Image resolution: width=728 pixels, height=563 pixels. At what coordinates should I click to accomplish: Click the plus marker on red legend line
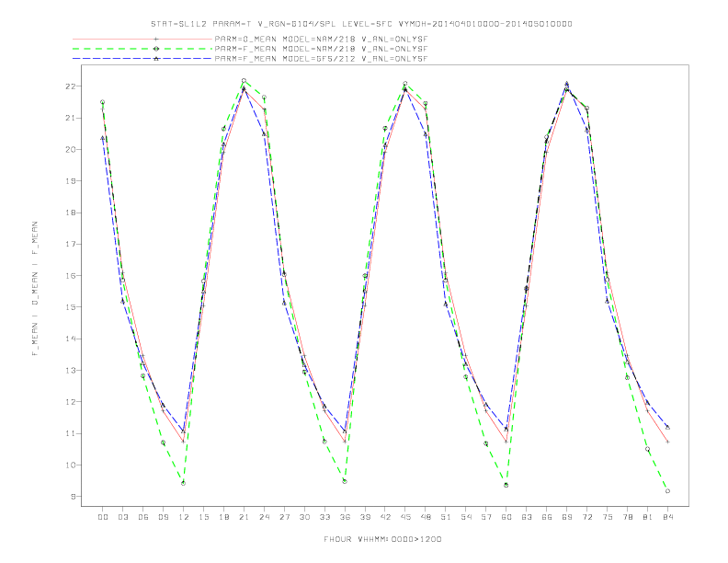(156, 39)
